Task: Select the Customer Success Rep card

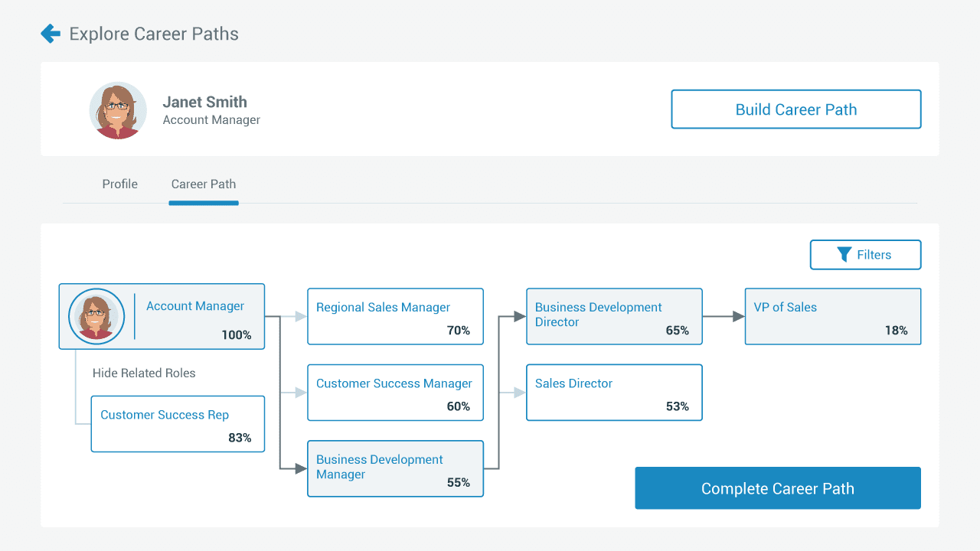Action: tap(178, 424)
